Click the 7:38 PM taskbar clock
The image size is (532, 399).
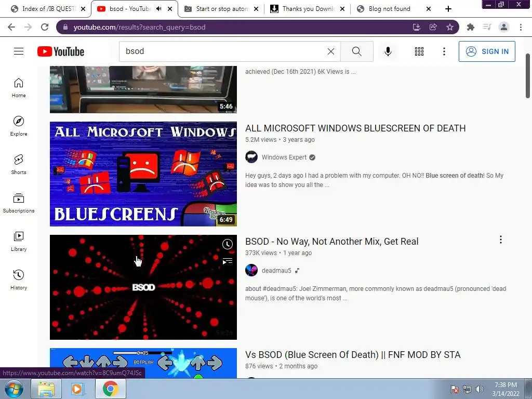pos(506,389)
